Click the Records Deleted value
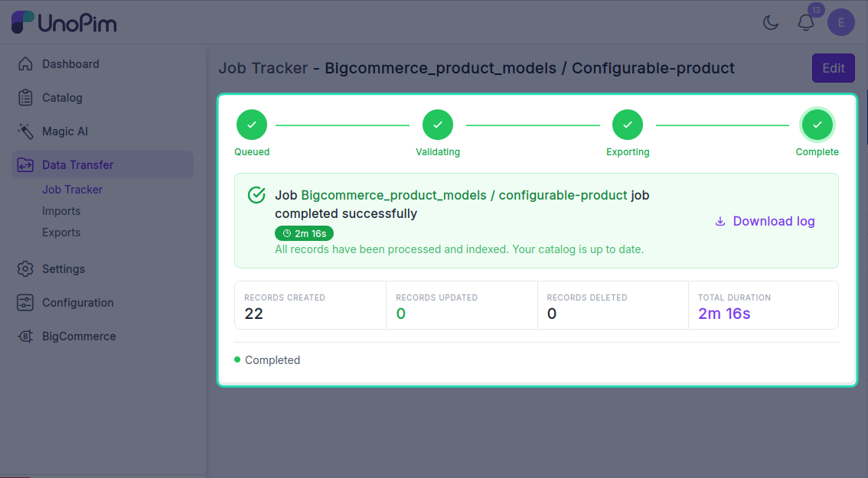 (x=552, y=314)
